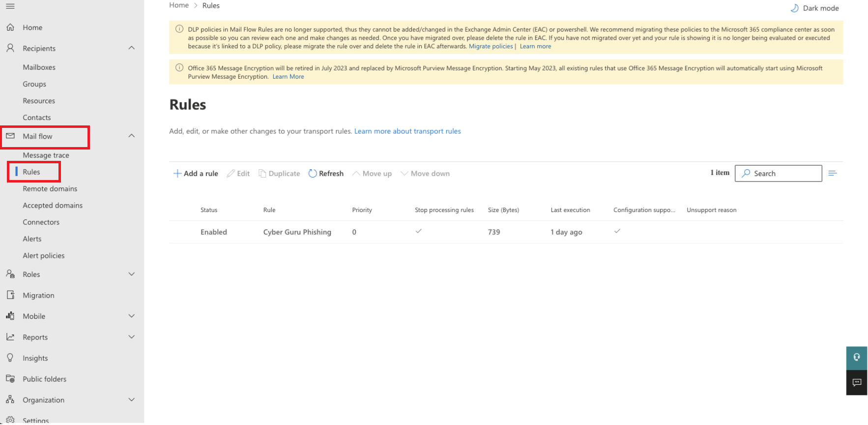Click the Mobile devices icon
This screenshot has height=425, width=868.
pyautogui.click(x=10, y=316)
